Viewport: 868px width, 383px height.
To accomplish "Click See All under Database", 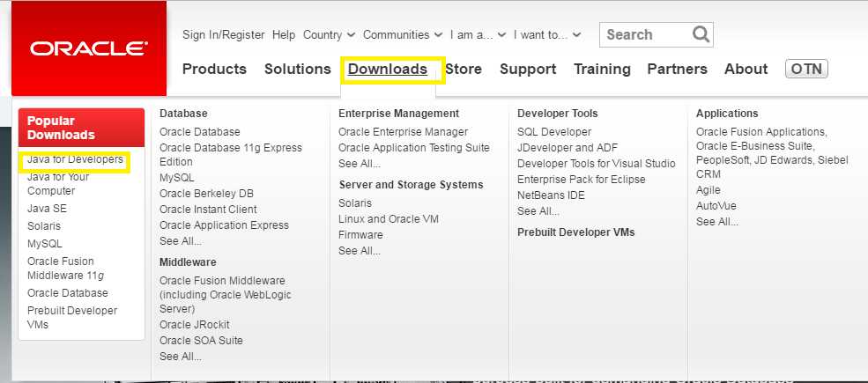I will 181,241.
